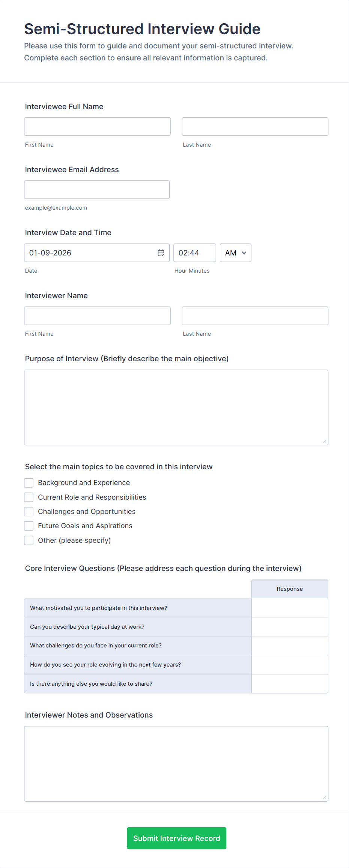Click the Hour Minutes time field
This screenshot has height=868, width=349.
click(x=194, y=253)
